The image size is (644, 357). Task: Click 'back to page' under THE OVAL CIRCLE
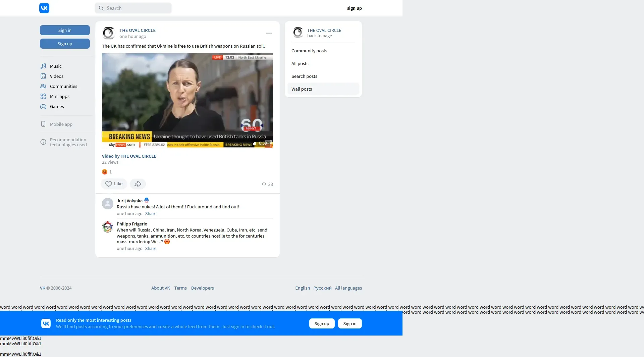point(320,36)
